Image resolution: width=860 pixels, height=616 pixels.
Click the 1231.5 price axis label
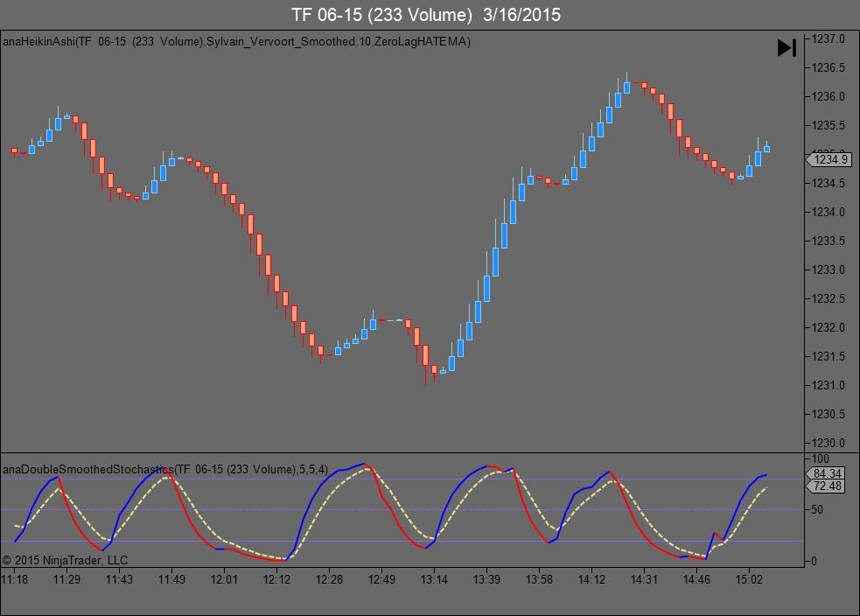click(x=829, y=356)
